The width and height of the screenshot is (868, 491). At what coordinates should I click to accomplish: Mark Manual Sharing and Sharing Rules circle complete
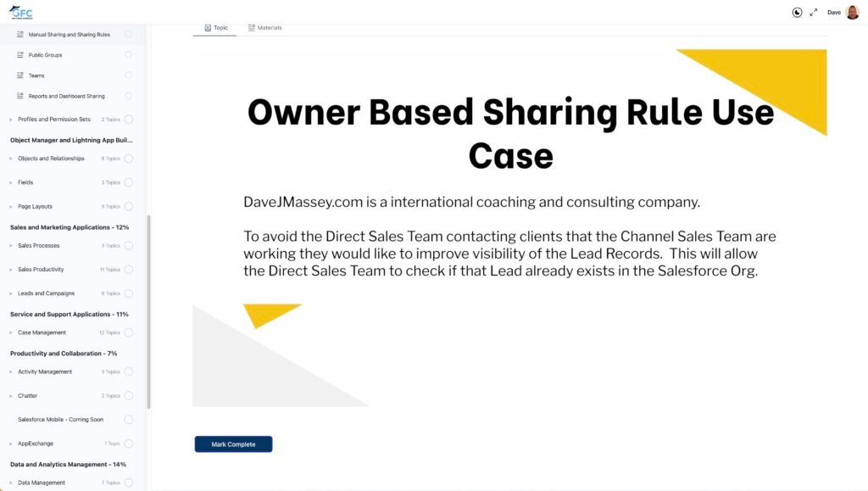click(x=129, y=34)
